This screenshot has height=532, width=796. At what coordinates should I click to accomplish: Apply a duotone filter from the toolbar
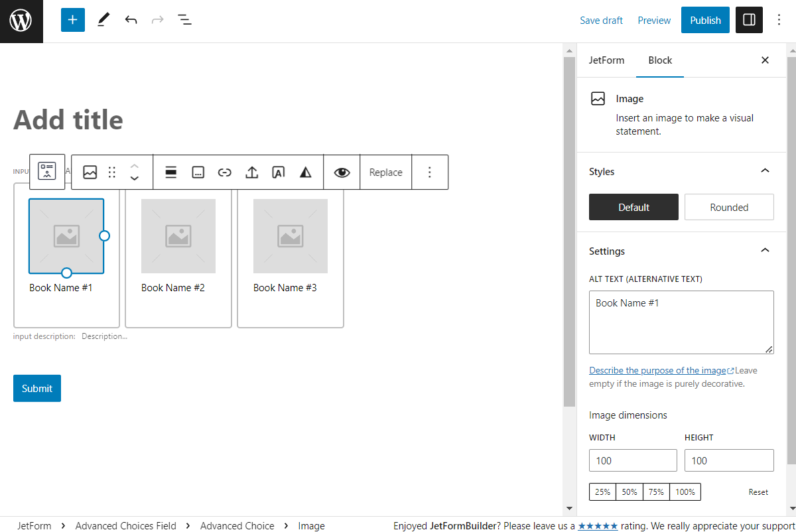(305, 172)
